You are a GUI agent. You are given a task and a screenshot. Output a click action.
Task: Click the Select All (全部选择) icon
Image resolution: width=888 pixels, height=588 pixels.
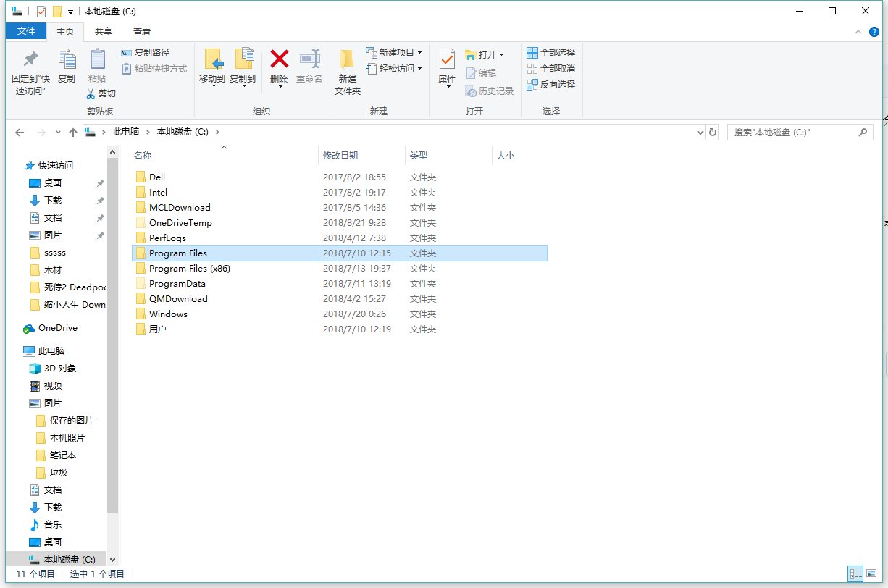pyautogui.click(x=533, y=53)
